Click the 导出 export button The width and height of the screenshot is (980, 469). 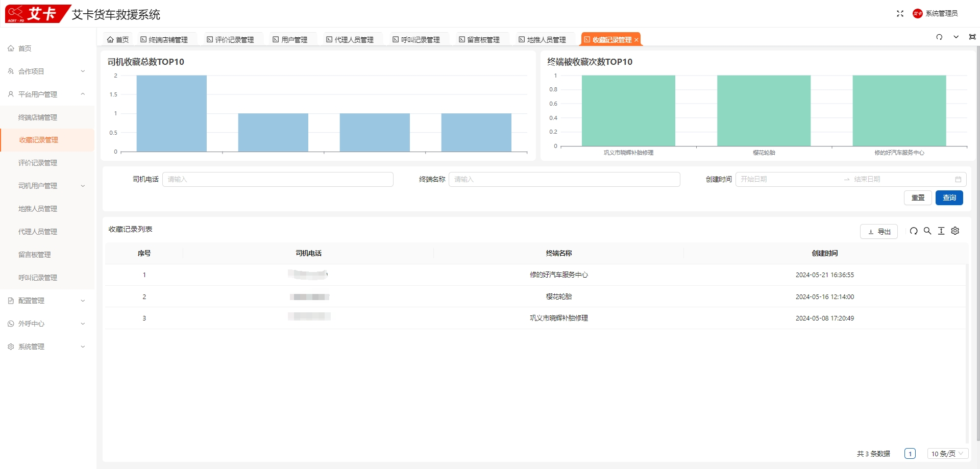879,232
